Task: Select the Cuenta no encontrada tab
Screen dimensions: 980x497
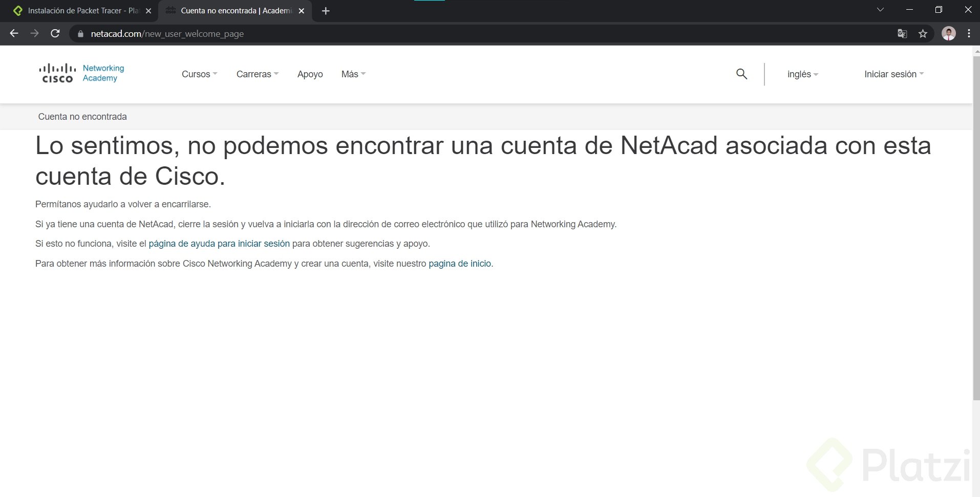Action: (236, 11)
